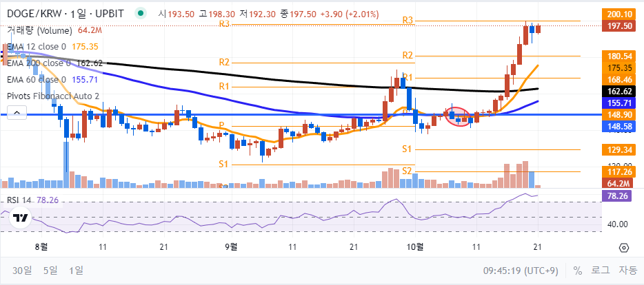
Task: Click the DOGE/KRW symbol title
Action: click(65, 14)
